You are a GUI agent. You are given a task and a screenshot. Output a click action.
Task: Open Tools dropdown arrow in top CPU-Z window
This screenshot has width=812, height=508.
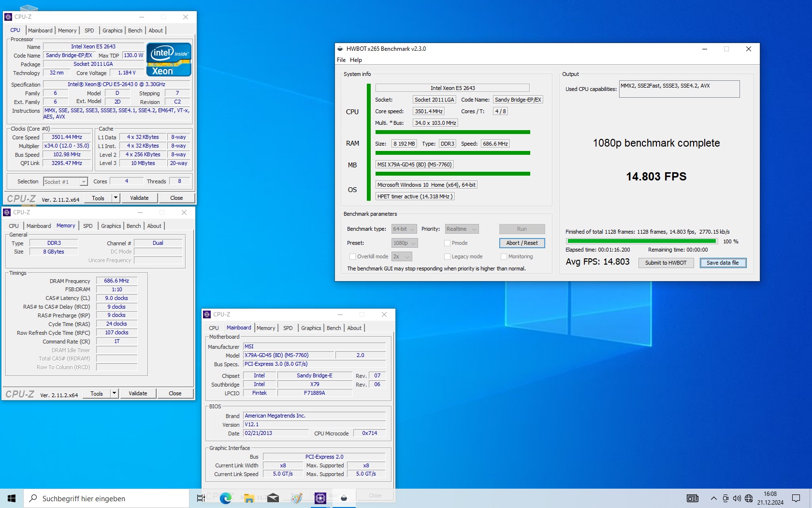coord(116,198)
